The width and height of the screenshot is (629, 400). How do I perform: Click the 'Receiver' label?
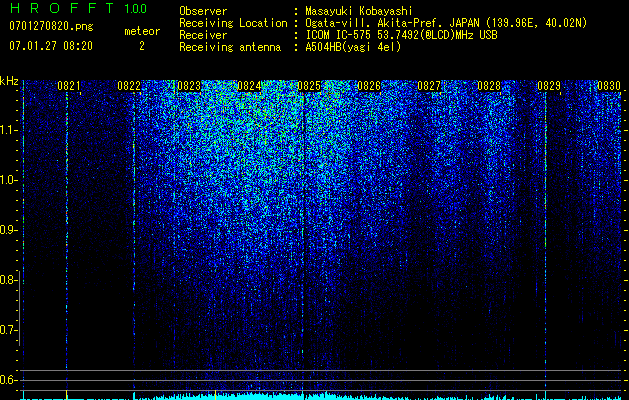pyautogui.click(x=203, y=35)
